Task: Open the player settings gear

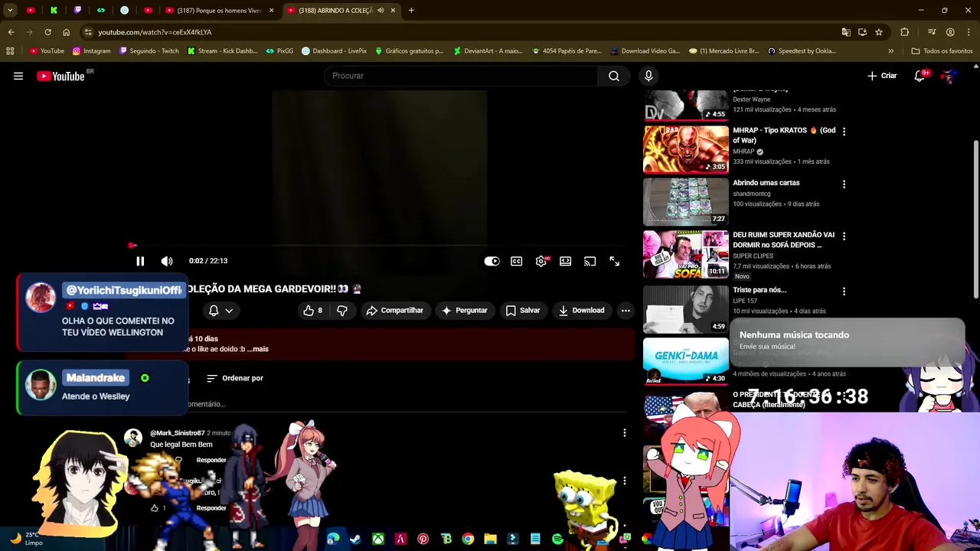Action: pos(541,261)
